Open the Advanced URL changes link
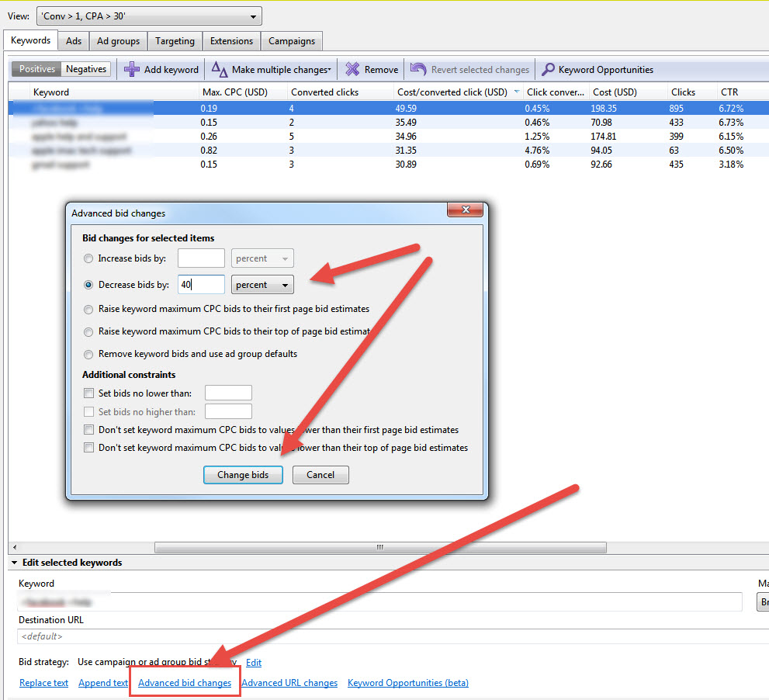 tap(289, 683)
